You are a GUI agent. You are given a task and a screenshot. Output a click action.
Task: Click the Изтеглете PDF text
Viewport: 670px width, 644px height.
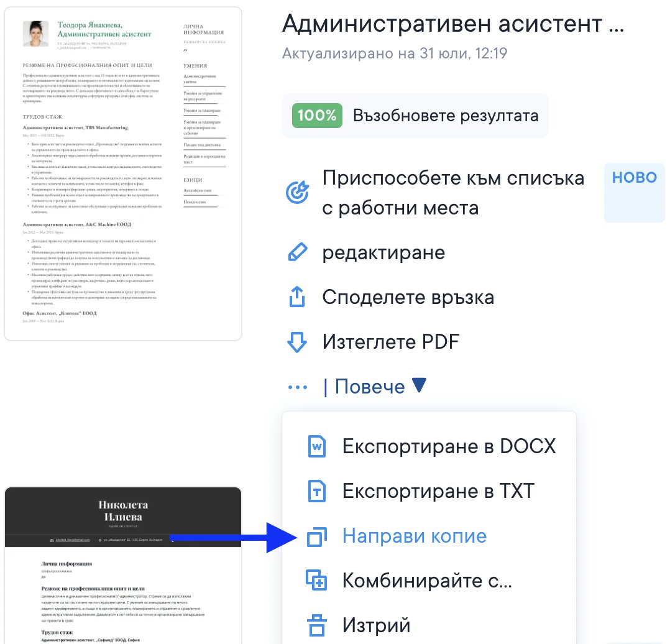pyautogui.click(x=390, y=343)
